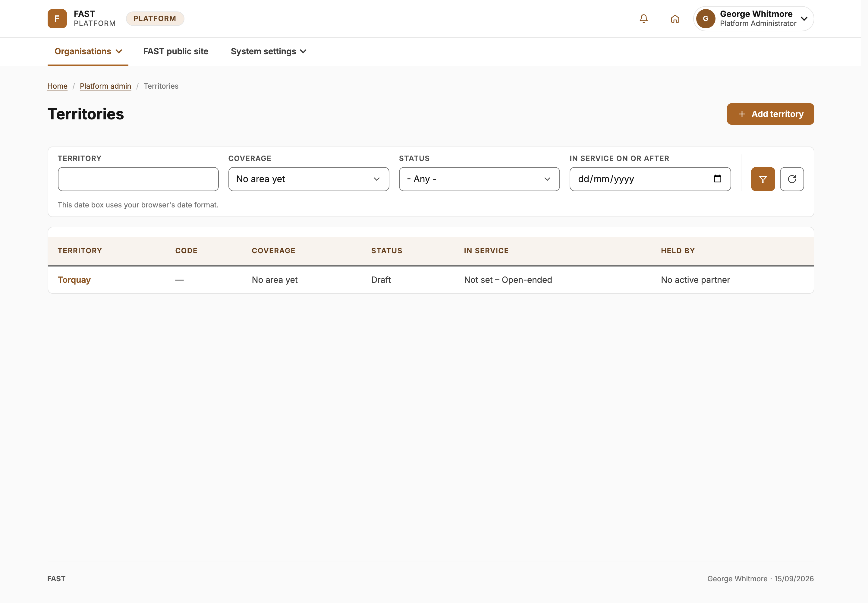Click the In service date input
Viewport: 868px width, 603px height.
tap(650, 179)
